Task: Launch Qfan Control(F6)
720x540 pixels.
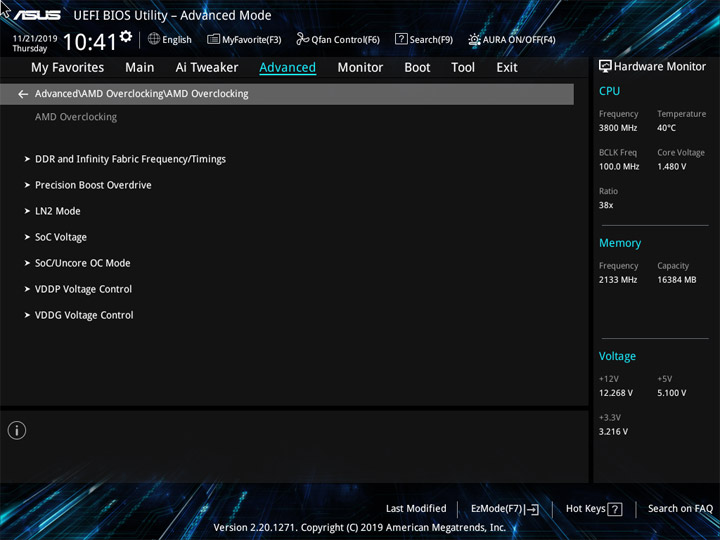Action: coord(345,40)
